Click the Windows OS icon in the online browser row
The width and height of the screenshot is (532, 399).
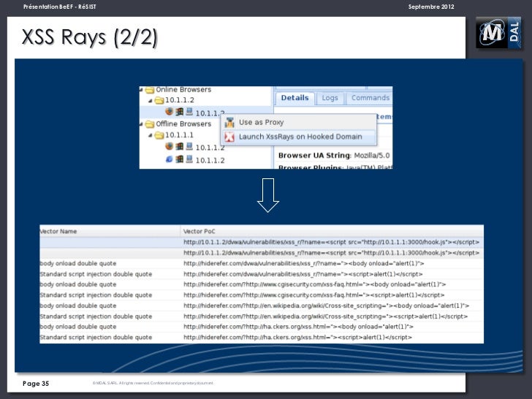pos(180,111)
